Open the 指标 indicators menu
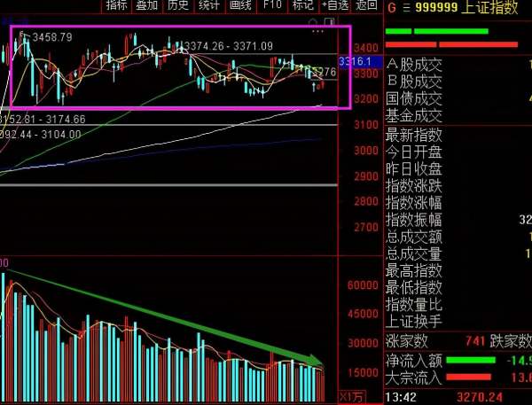The width and height of the screenshot is (532, 405). [x=116, y=6]
